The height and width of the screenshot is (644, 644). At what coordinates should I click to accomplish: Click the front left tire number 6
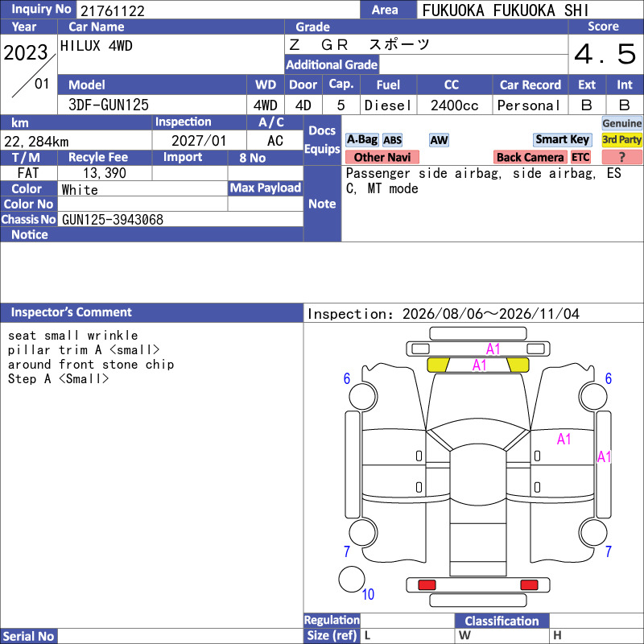347,378
